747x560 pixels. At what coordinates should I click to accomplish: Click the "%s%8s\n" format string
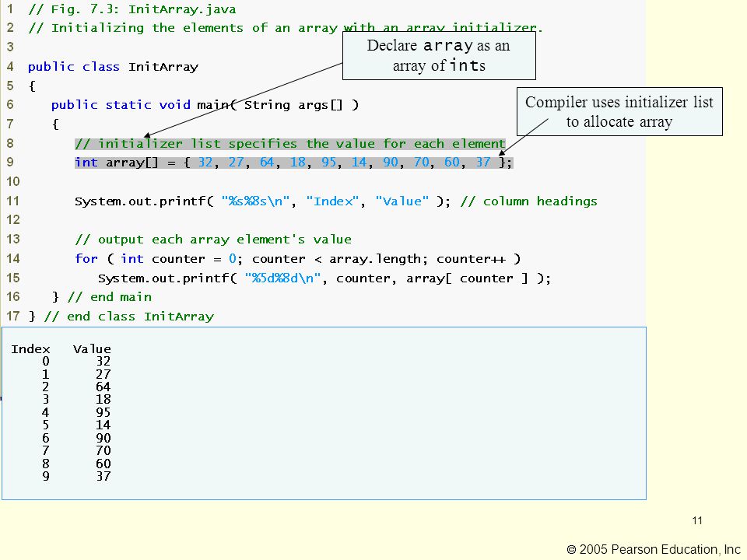coord(255,201)
